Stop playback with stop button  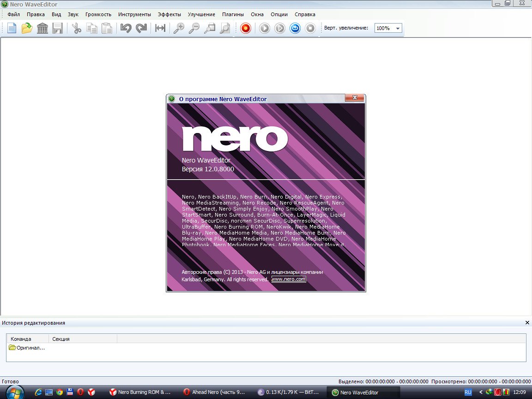310,28
